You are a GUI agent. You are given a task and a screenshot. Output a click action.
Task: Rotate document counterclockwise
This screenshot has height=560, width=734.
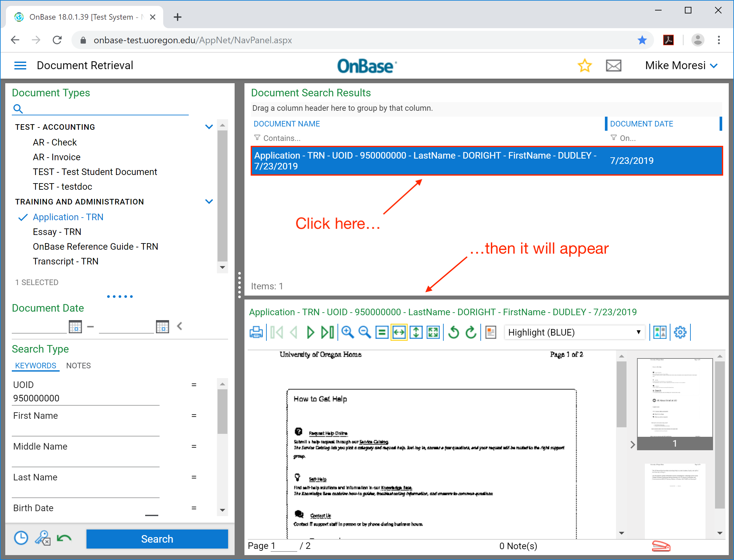click(454, 333)
